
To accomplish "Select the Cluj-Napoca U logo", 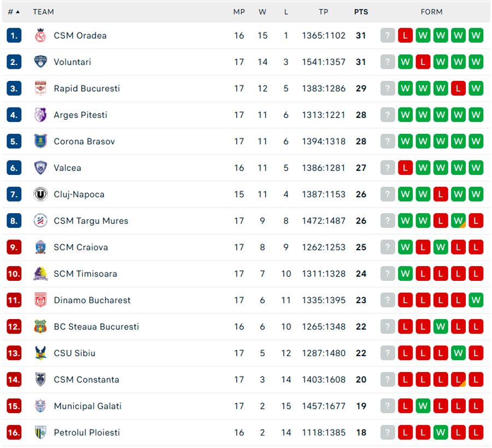I will (x=40, y=194).
